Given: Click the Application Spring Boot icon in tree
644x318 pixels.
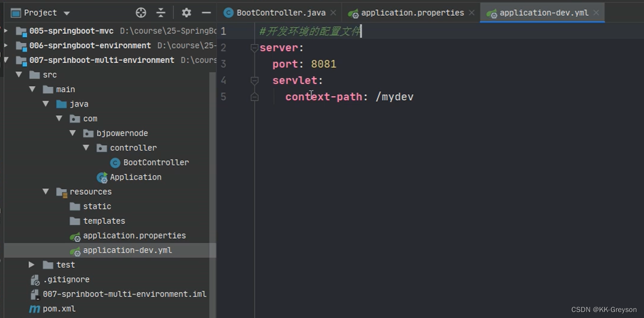Looking at the screenshot, I should 102,177.
